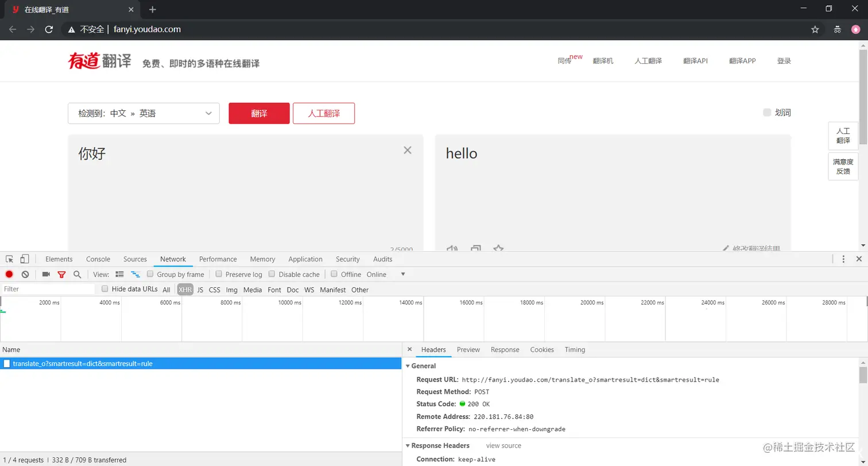Switch to the Elements tab

(59, 259)
